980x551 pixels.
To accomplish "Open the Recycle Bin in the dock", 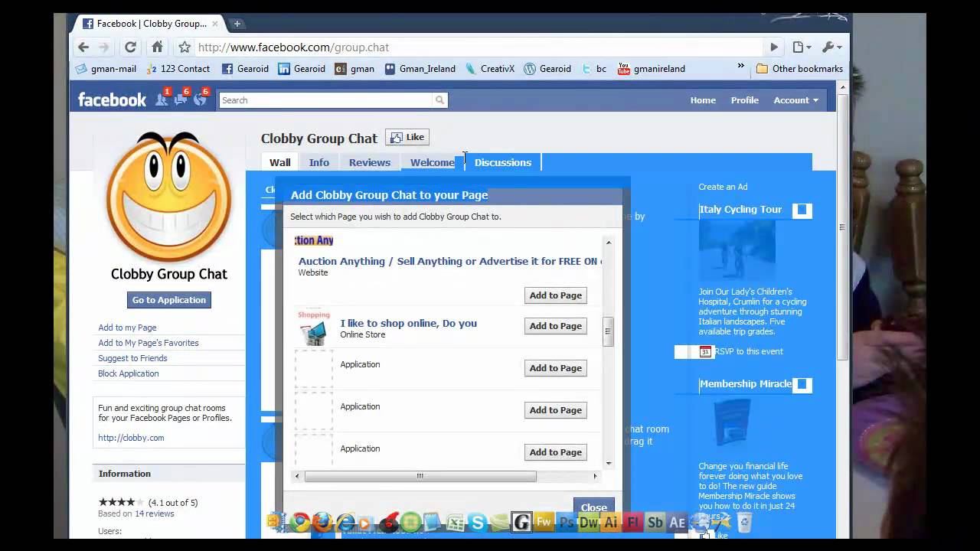I will pyautogui.click(x=743, y=523).
